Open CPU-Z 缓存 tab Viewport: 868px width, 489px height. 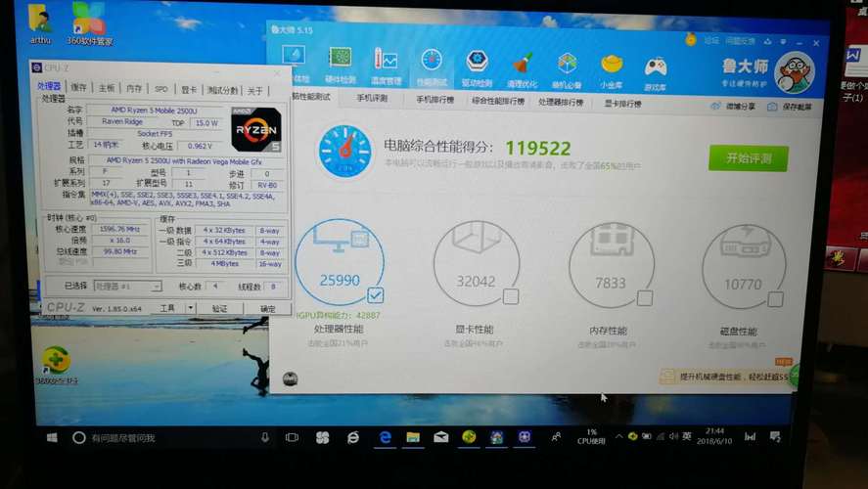pos(78,87)
